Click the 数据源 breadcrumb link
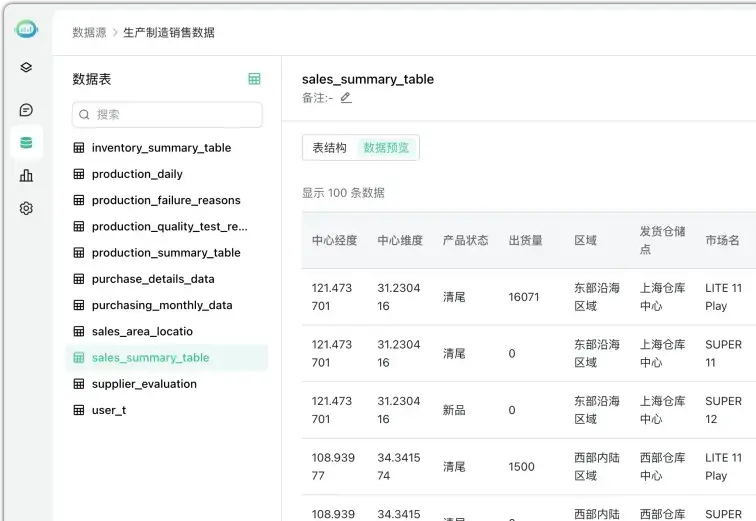 coord(89,32)
